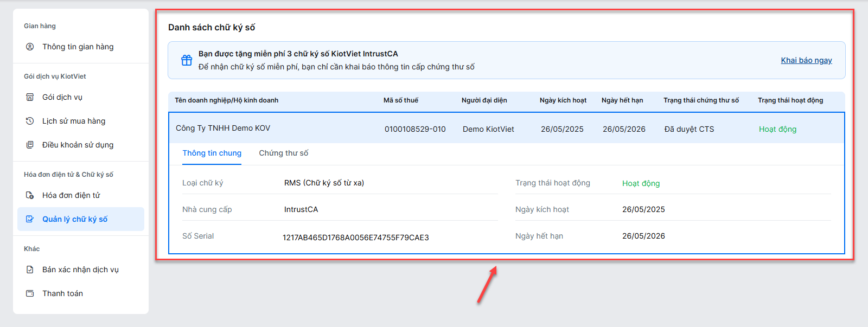Click the gift box icon in banner

pos(187,60)
